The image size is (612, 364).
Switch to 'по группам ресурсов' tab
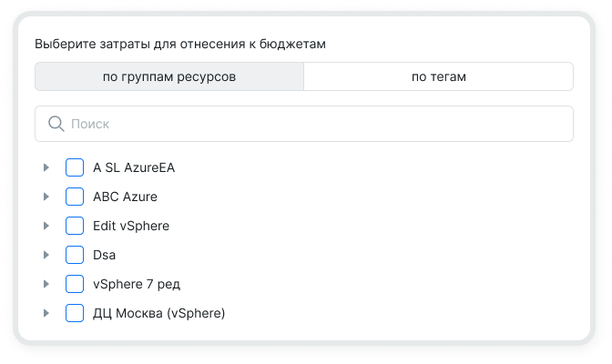click(169, 76)
